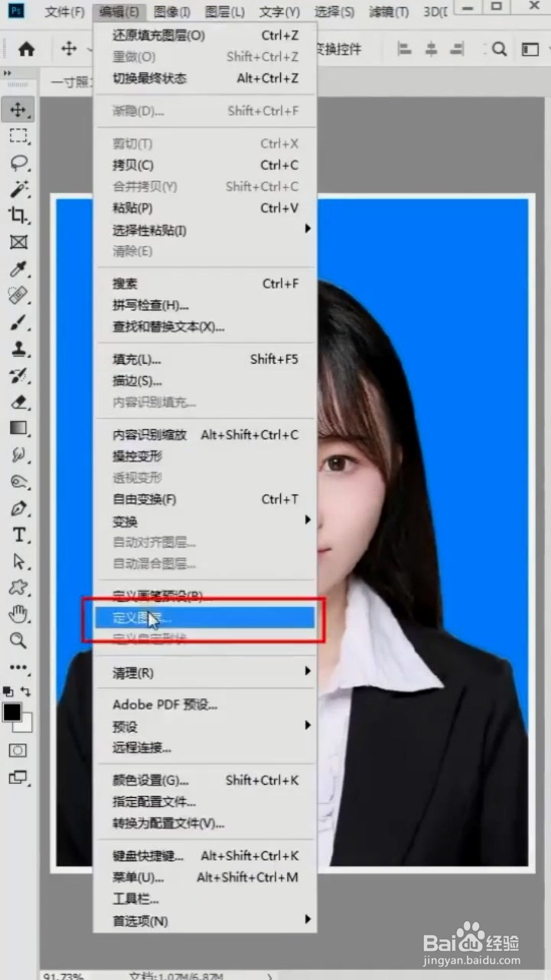Choose 拷贝(C) in Edit menu
This screenshot has height=980, width=551.
click(205, 165)
